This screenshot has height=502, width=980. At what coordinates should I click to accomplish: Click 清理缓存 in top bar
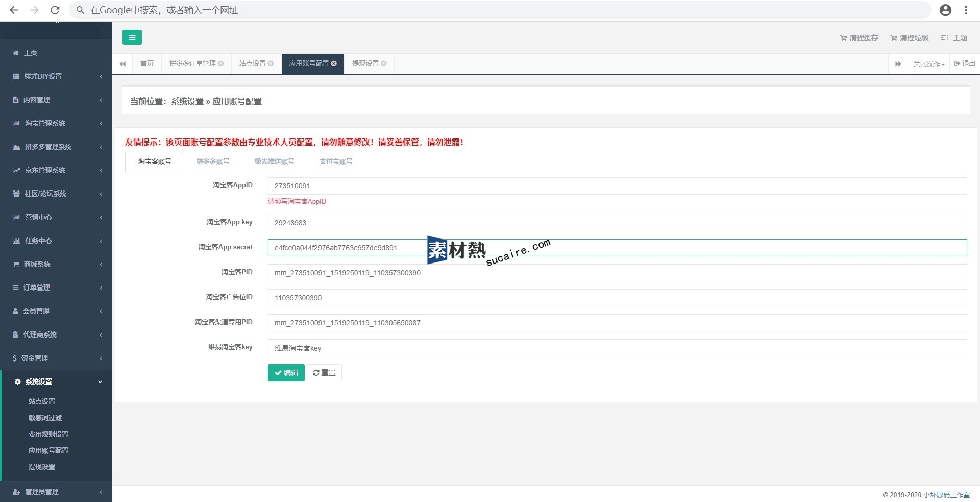point(859,38)
